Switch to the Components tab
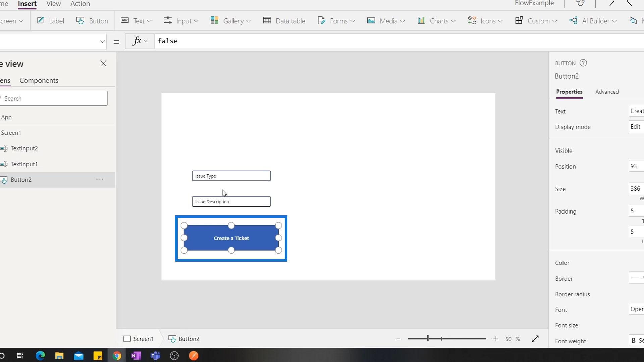 click(x=39, y=80)
